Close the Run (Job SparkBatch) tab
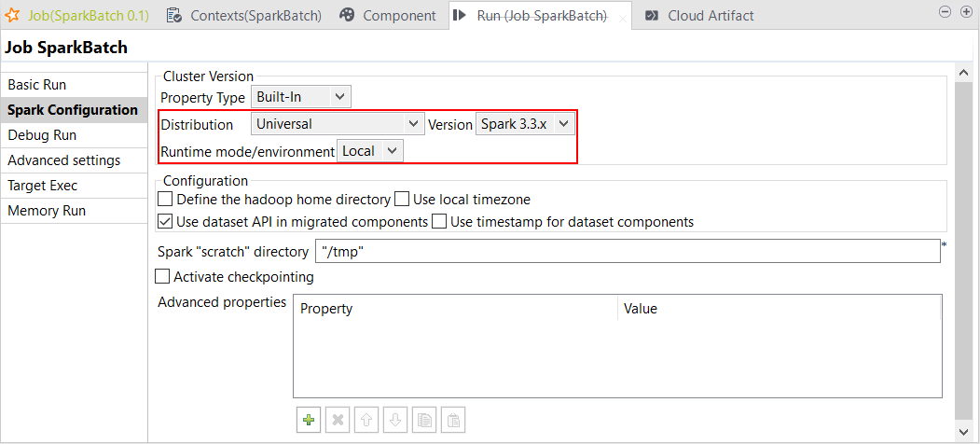Viewport: 980px width, 444px height. tap(623, 18)
